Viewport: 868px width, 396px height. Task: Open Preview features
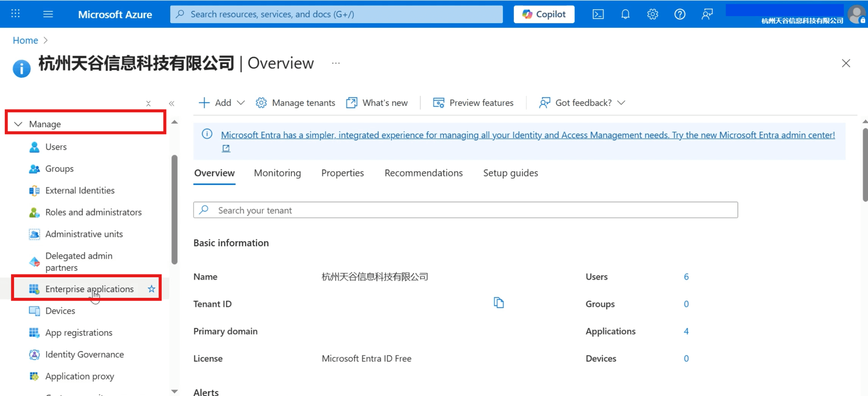click(x=473, y=103)
